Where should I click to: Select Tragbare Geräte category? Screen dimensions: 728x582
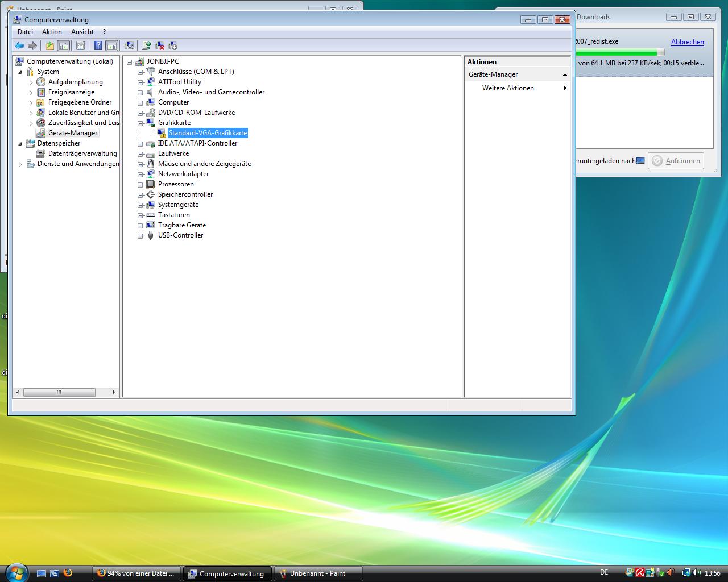pyautogui.click(x=182, y=225)
